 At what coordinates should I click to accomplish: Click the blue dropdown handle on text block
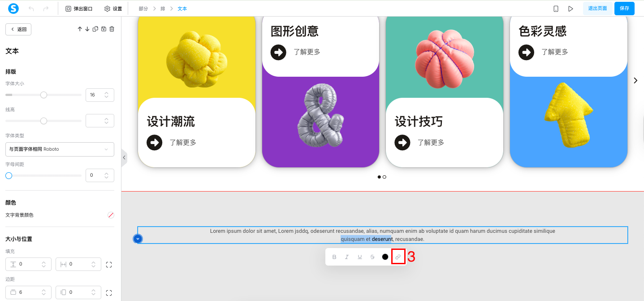pyautogui.click(x=138, y=239)
